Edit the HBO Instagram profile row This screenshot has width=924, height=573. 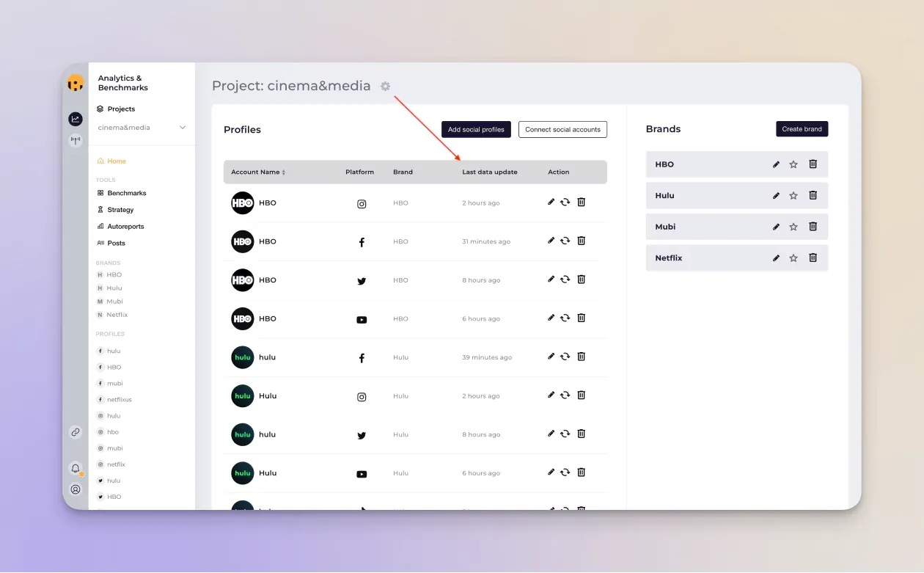point(551,202)
